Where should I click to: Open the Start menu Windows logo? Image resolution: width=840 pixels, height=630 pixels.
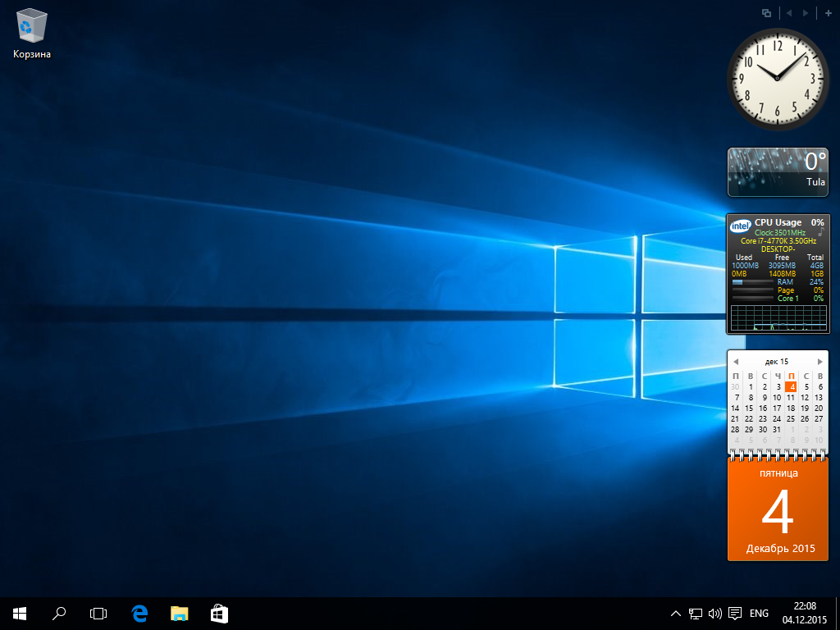coord(20,614)
